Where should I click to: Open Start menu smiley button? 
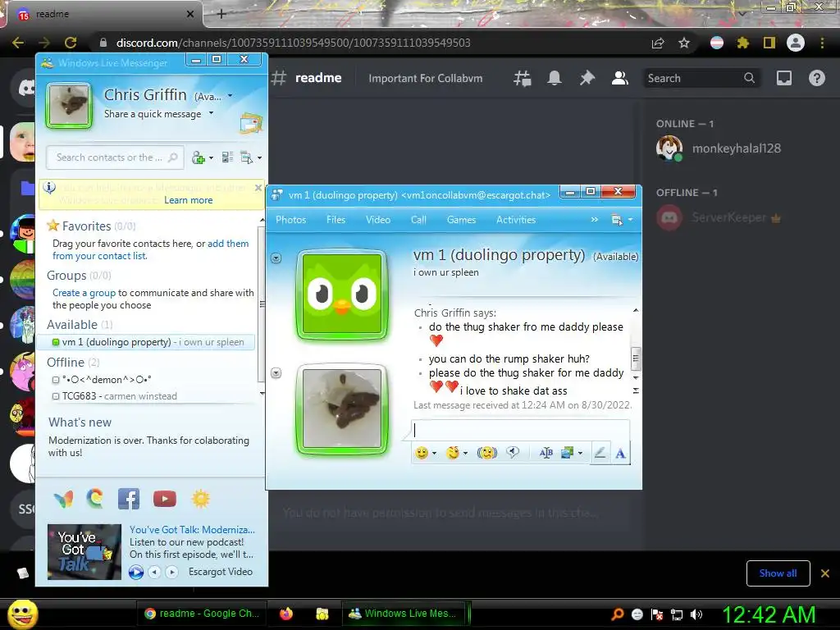pyautogui.click(x=22, y=614)
